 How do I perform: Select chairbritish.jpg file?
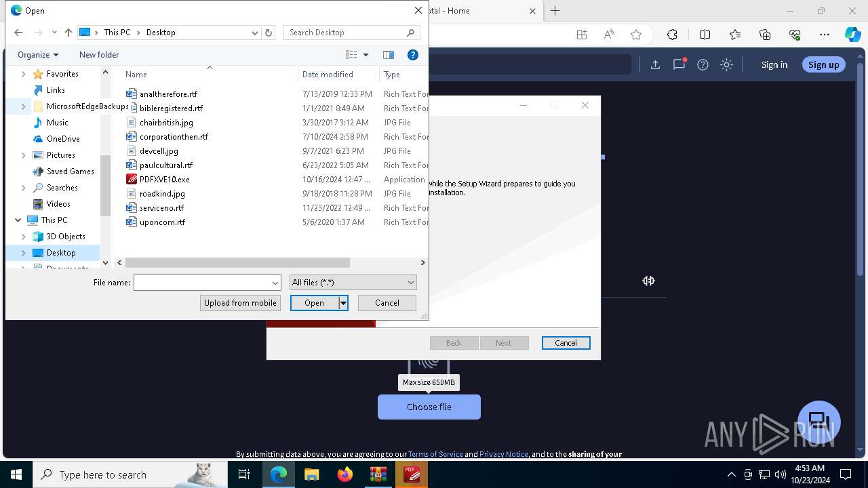166,123
